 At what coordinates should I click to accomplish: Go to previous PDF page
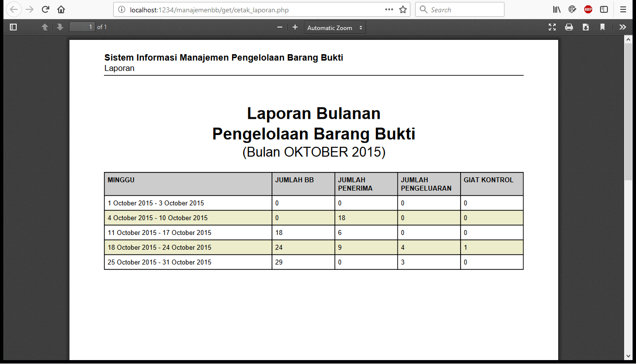pos(45,28)
